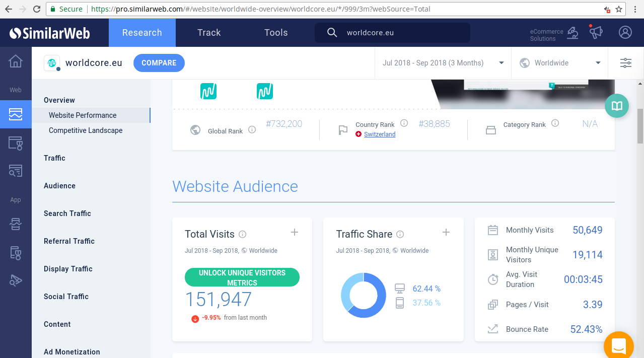Click the info icon next to Global Rank
Viewport: 644px width, 358px height.
[252, 130]
